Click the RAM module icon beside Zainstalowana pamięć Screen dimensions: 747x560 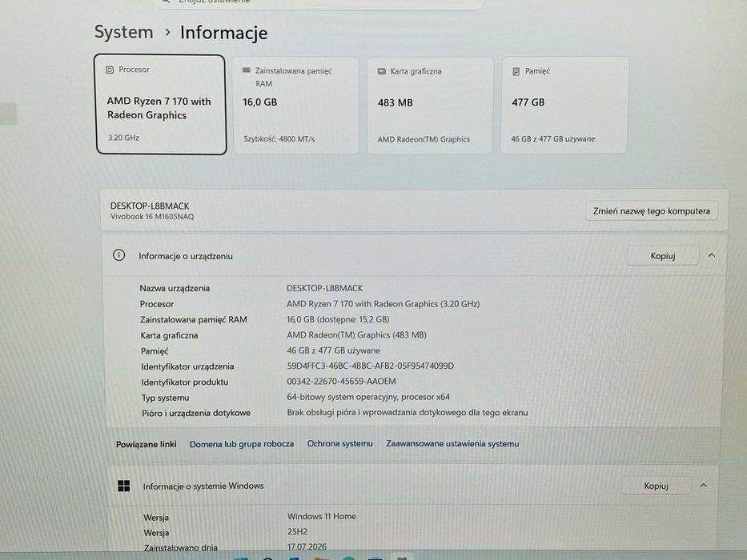(247, 70)
